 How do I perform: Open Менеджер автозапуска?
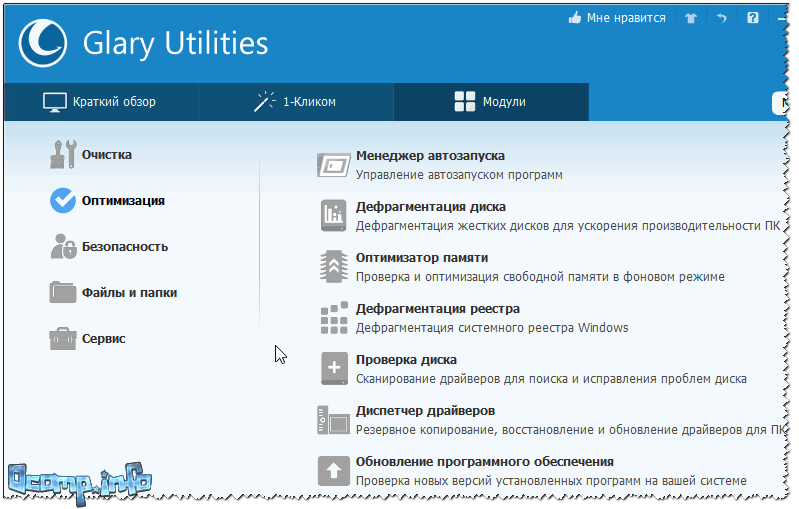pyautogui.click(x=430, y=156)
